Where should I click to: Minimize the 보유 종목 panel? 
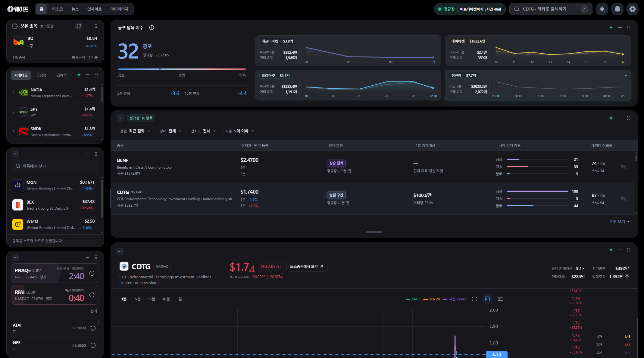(x=87, y=26)
